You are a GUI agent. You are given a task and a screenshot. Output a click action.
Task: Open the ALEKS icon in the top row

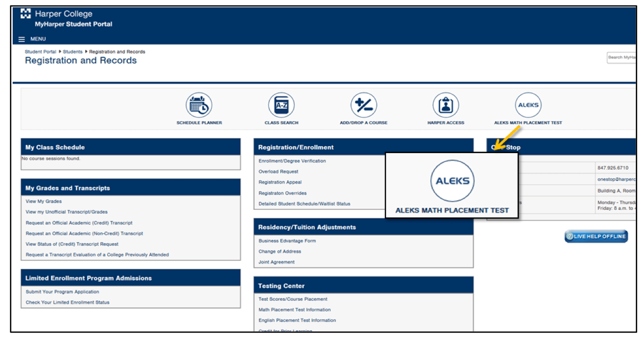pos(528,105)
